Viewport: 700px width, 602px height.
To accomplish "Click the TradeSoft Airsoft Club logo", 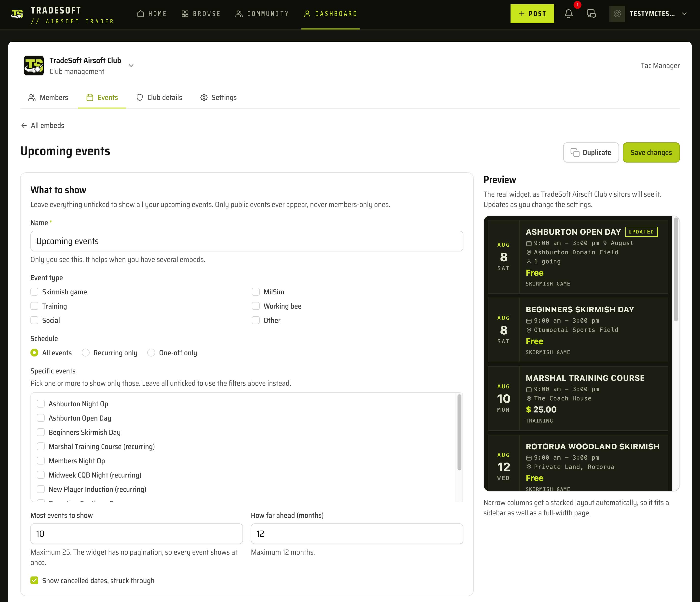I will (34, 66).
